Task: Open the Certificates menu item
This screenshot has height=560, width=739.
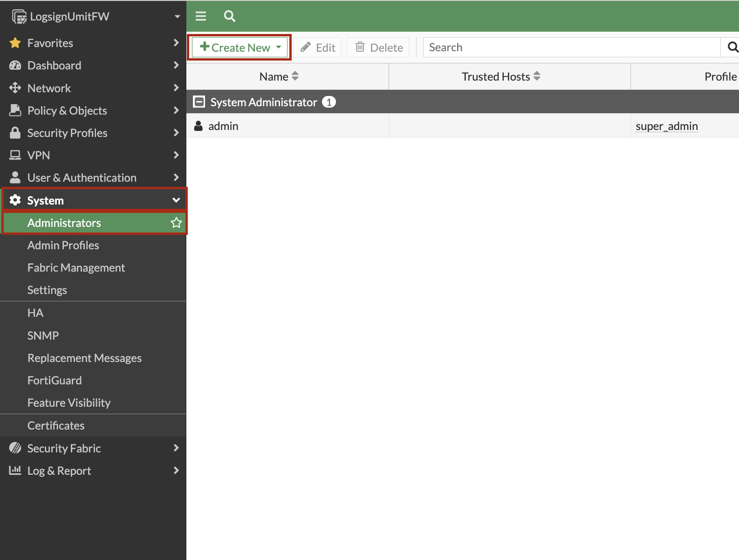Action: tap(93, 425)
